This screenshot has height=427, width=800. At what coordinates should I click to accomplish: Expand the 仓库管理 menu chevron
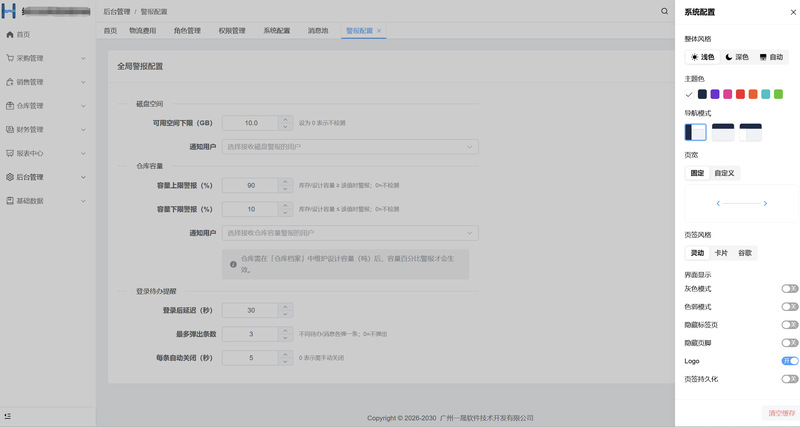click(83, 106)
